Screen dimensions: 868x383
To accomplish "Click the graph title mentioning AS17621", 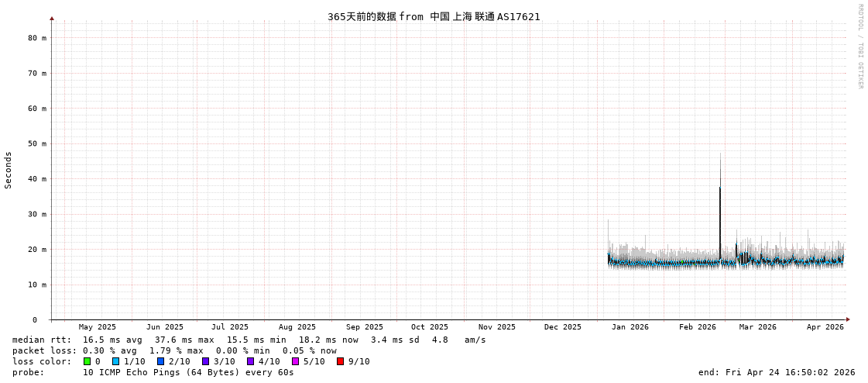I will point(434,16).
